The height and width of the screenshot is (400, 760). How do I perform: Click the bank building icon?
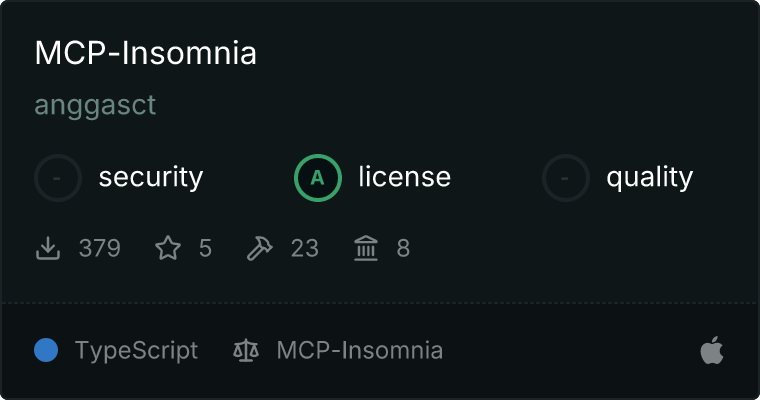click(x=366, y=248)
